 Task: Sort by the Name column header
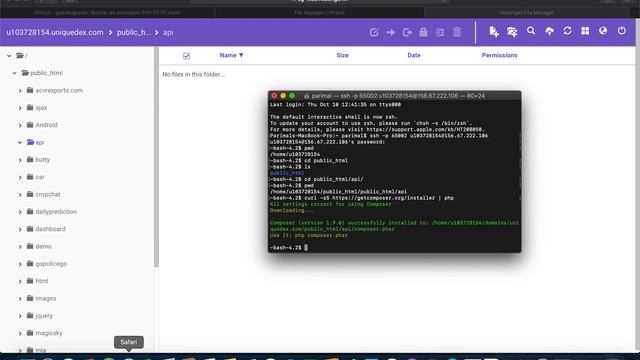(x=231, y=55)
